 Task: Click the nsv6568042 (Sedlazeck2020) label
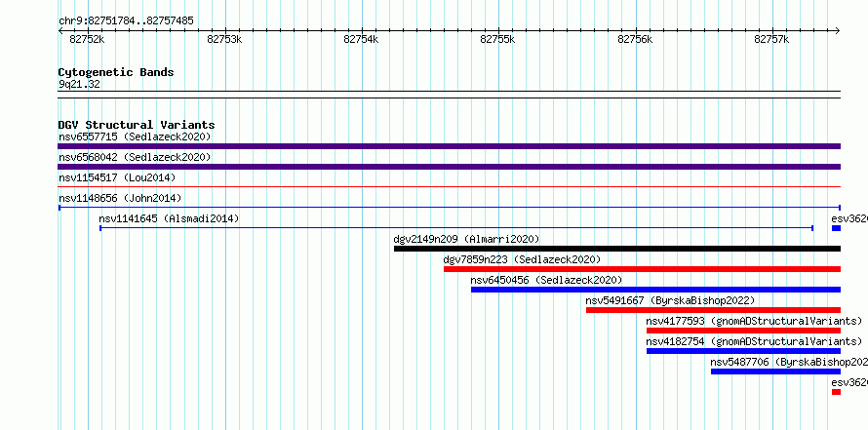click(x=135, y=157)
